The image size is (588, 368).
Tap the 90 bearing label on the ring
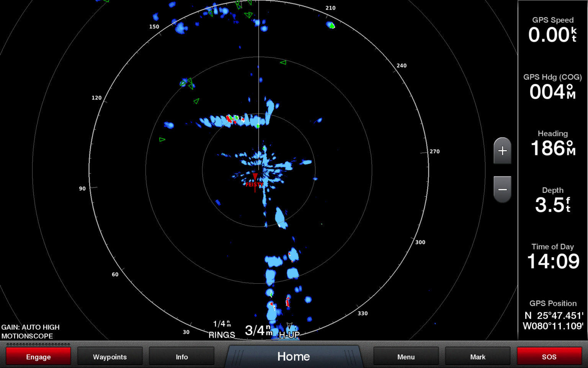tap(82, 189)
